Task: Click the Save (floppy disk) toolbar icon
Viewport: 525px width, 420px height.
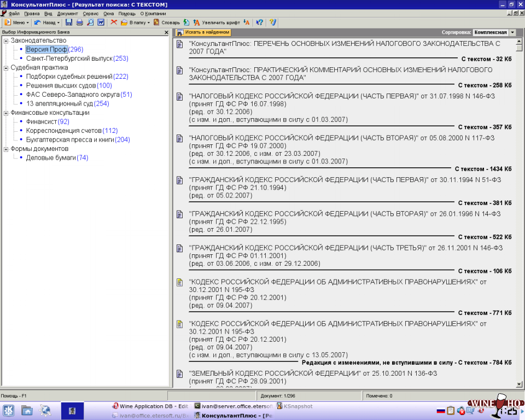Action: [x=69, y=22]
